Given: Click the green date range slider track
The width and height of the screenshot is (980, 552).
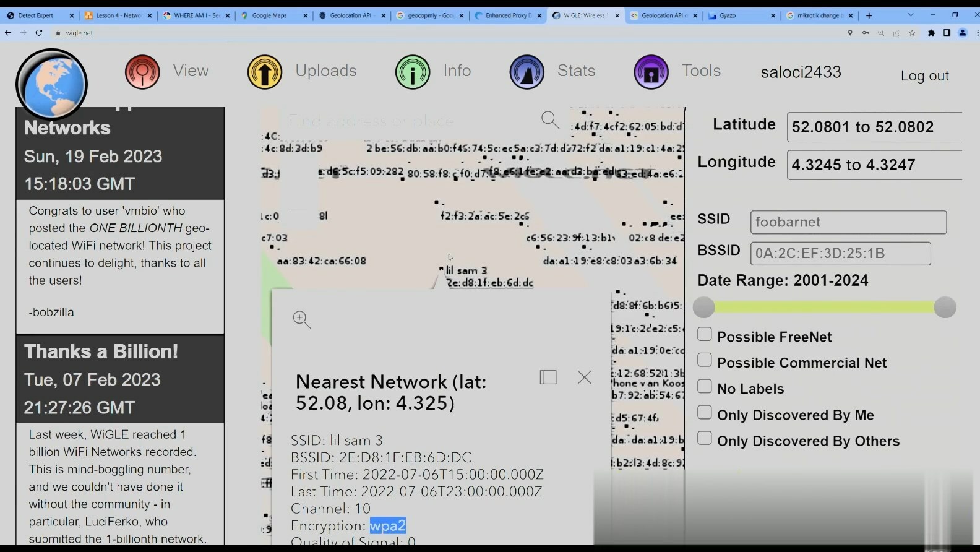Looking at the screenshot, I should pyautogui.click(x=824, y=308).
